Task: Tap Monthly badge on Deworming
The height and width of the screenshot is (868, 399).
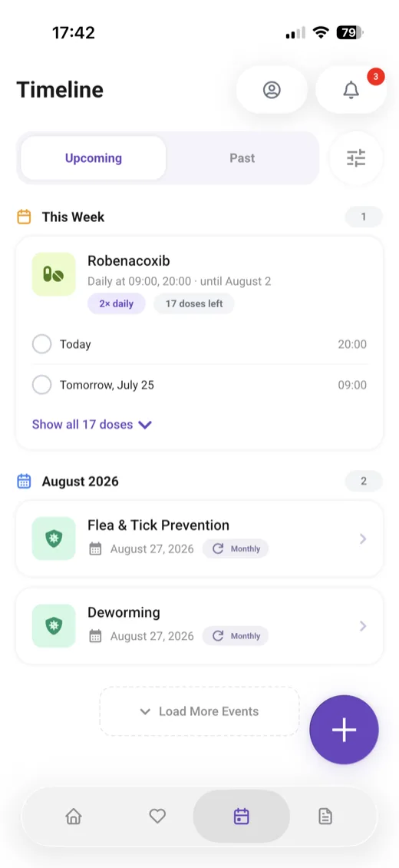Action: coord(236,636)
